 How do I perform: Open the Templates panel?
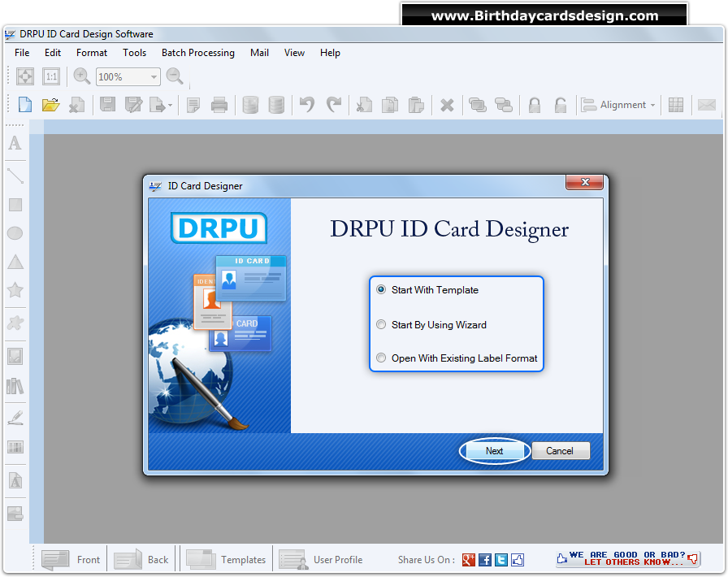pos(226,559)
